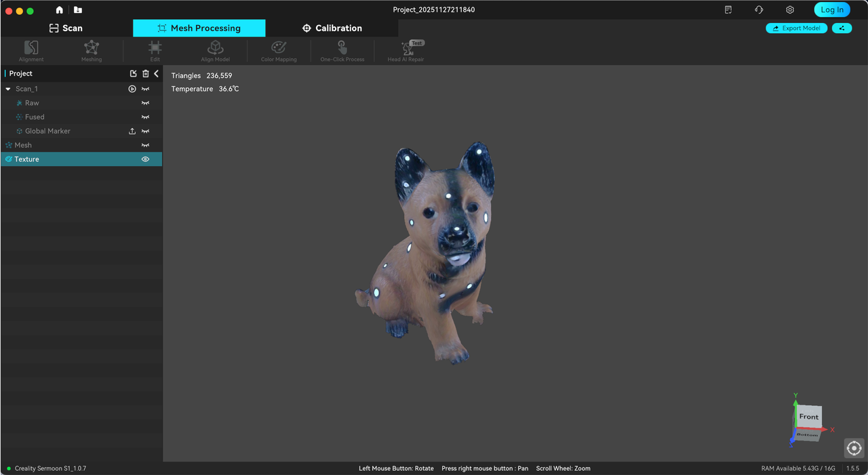Show the Mesh item visibility
The width and height of the screenshot is (868, 475).
coord(145,144)
